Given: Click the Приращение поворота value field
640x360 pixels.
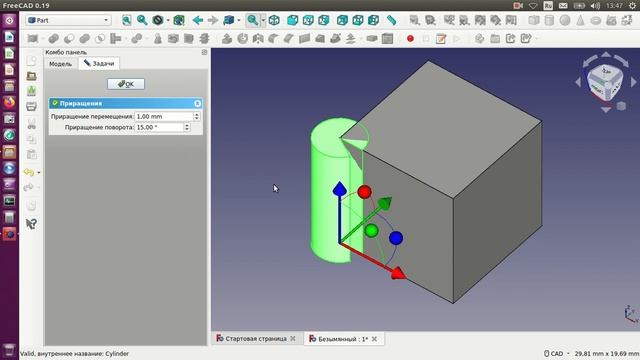Looking at the screenshot, I should point(159,127).
